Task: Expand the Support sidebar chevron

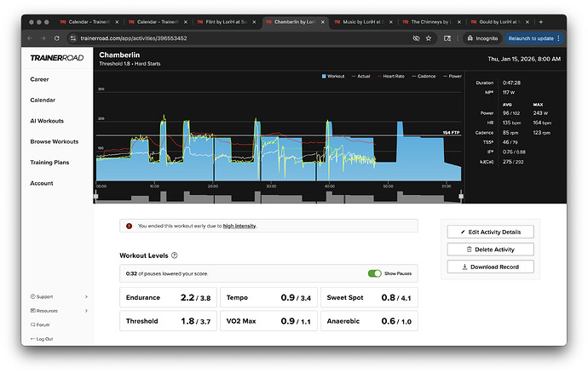Action: [86, 296]
